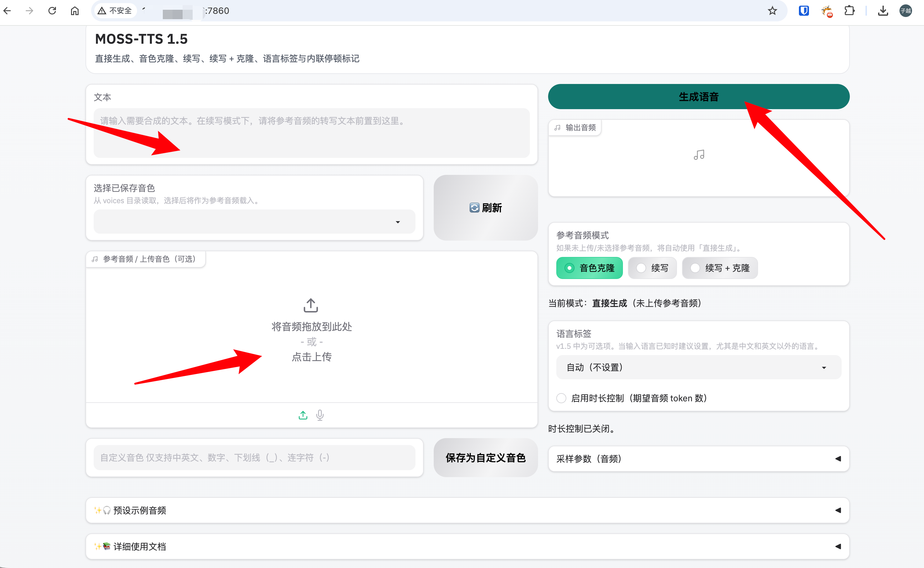Click the upload-file source icon below reference audio
The width and height of the screenshot is (924, 568).
click(303, 415)
